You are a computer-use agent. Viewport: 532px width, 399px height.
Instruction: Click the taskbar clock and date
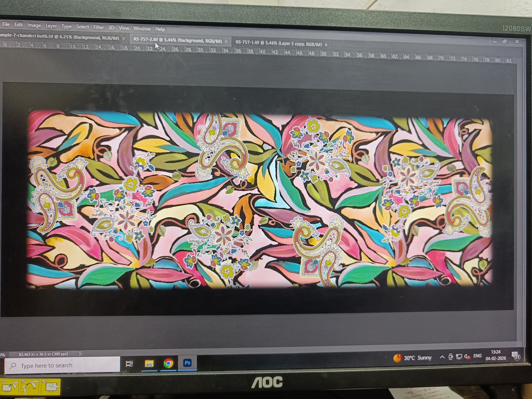coord(496,355)
